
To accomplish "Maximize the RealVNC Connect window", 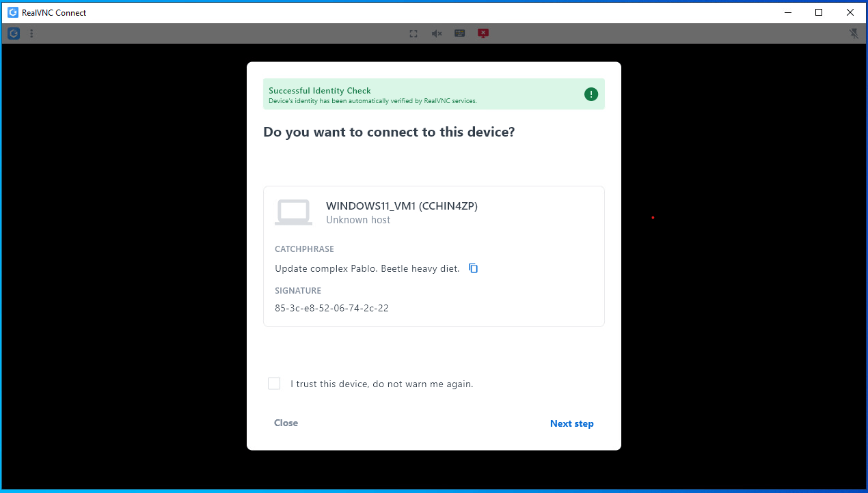I will 819,12.
